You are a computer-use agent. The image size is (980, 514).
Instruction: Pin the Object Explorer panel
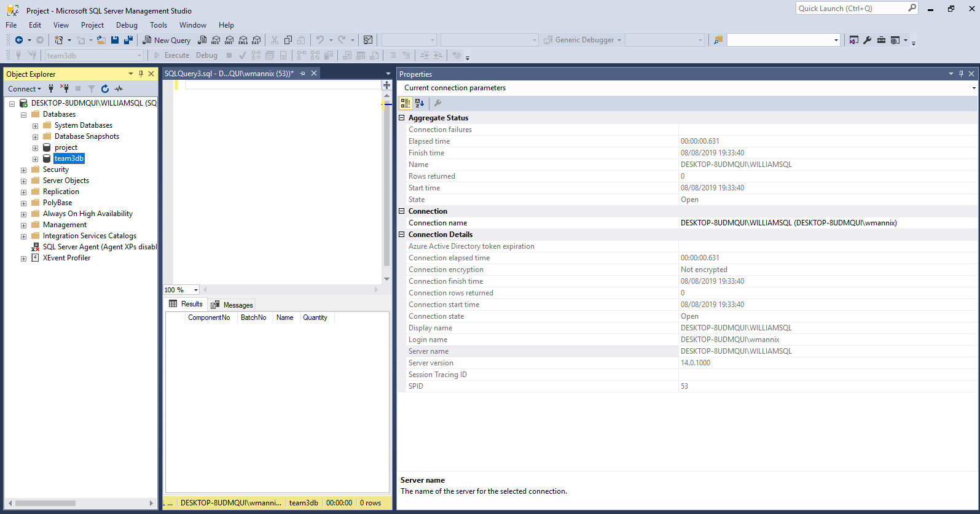click(141, 74)
